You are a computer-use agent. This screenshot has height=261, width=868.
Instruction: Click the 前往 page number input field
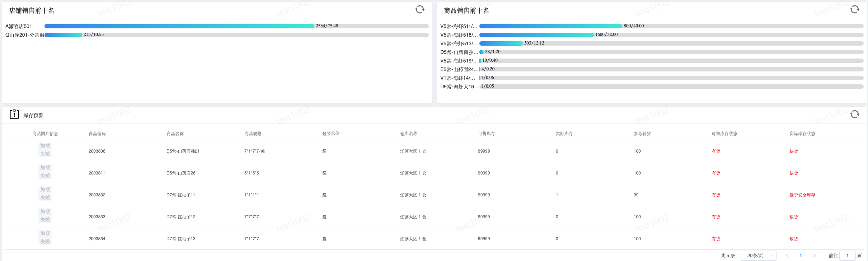tap(848, 256)
